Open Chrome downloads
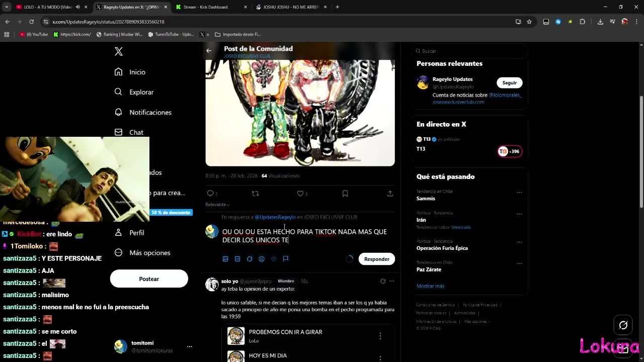The width and height of the screenshot is (644, 362). click(x=600, y=22)
